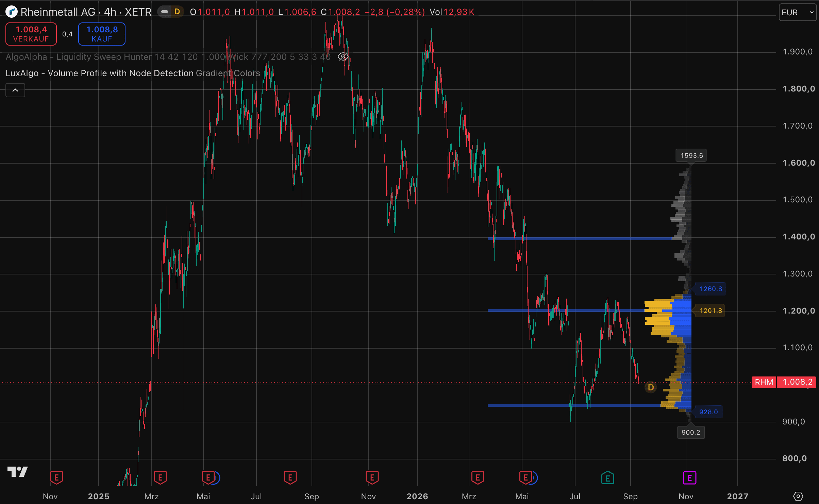Click the earnings marker just after Nov 2024

coord(56,478)
